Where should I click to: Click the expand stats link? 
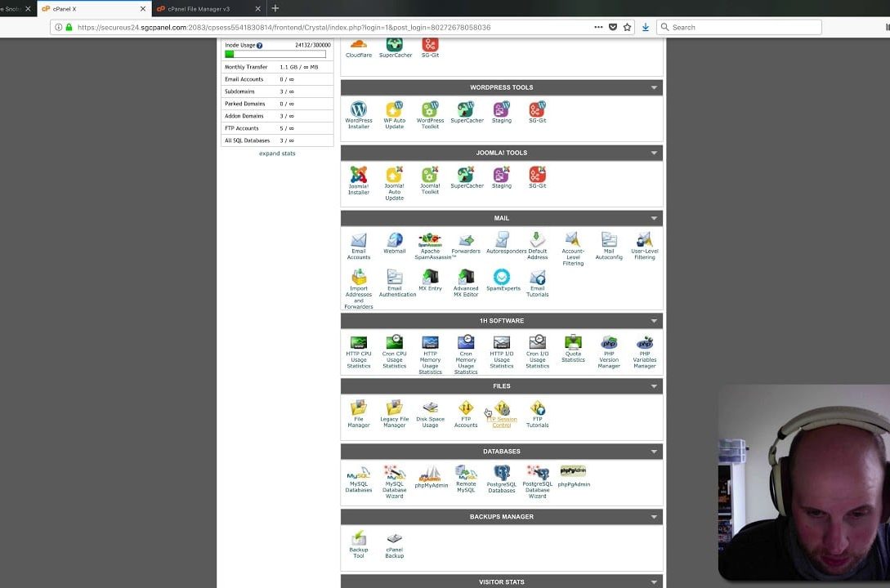pos(277,153)
